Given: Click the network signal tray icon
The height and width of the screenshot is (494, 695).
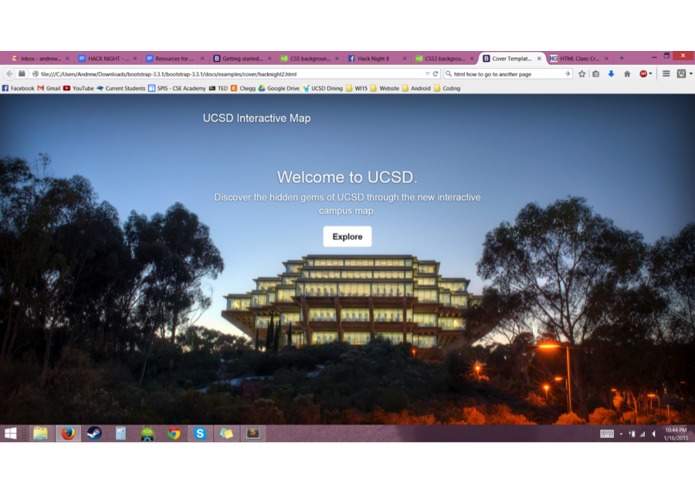Looking at the screenshot, I should coord(642,434).
